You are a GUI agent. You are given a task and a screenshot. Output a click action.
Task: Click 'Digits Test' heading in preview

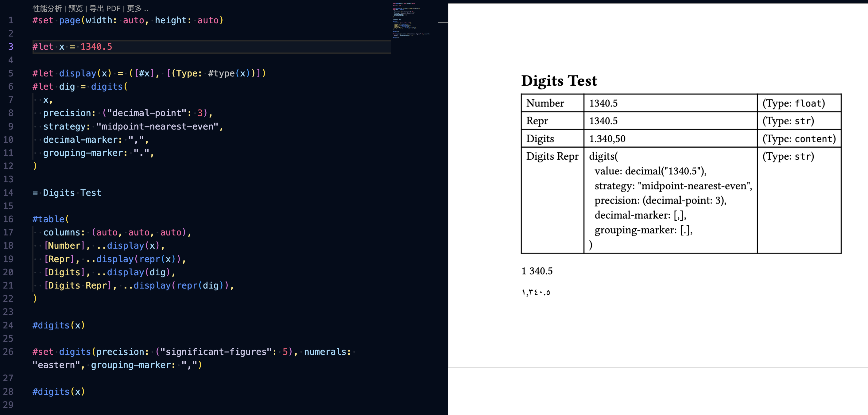pos(559,81)
